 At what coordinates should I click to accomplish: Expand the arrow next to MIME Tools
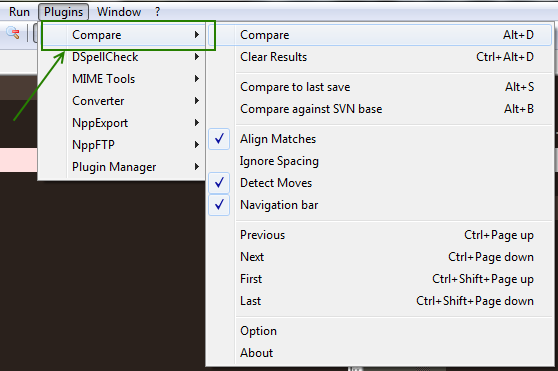pyautogui.click(x=196, y=79)
